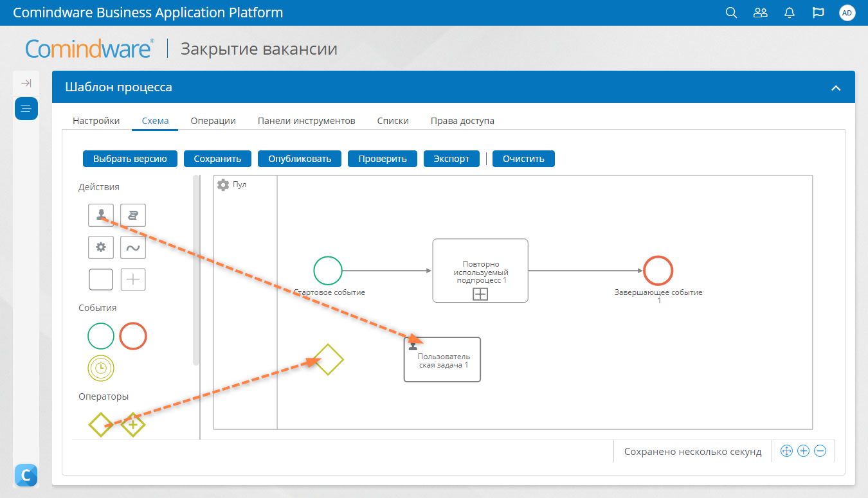This screenshot has height=498, width=868.
Task: Select Повторно используемый подпроцесс 1 element
Action: pos(480,271)
